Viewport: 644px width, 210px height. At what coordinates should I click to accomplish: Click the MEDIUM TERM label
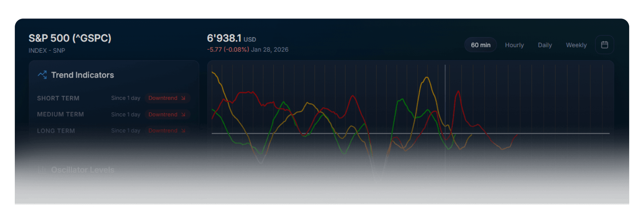[60, 114]
